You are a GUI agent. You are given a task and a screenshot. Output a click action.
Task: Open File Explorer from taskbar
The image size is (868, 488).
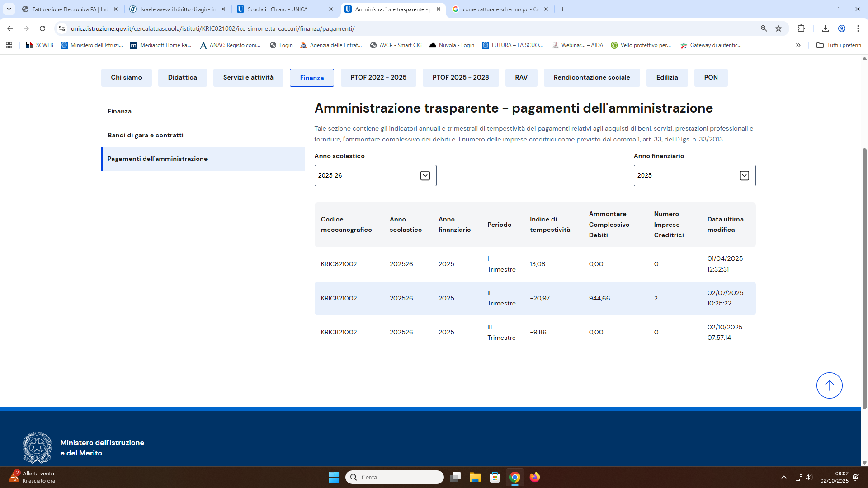coord(475,477)
